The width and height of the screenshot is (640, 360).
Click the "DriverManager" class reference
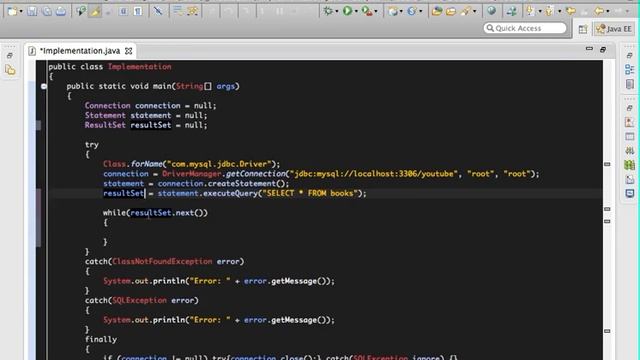[x=191, y=174]
